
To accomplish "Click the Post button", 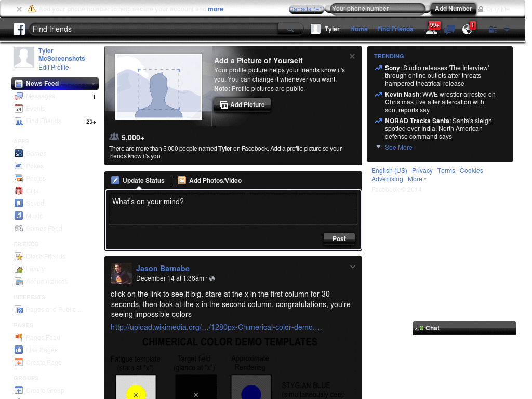I will tap(339, 239).
